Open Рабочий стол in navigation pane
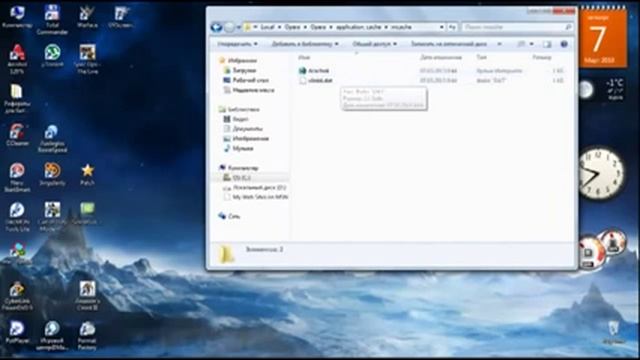Screen dimensions: 640x360 pyautogui.click(x=246, y=80)
